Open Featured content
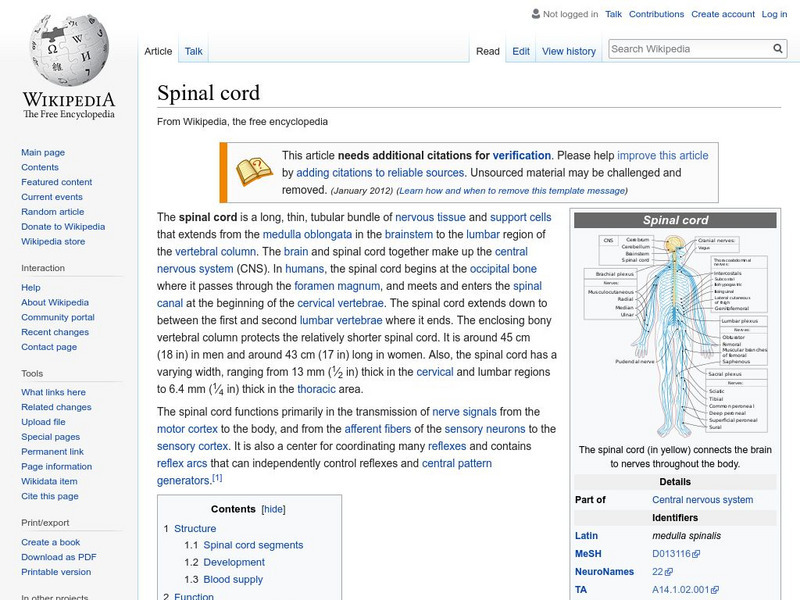Screen dimensions: 800x600 coord(57,182)
